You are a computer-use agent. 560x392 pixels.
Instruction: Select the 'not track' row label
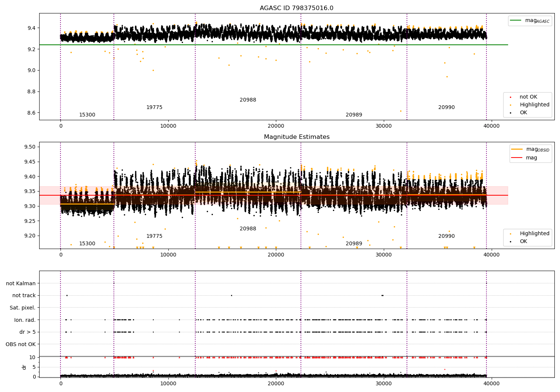(24, 295)
